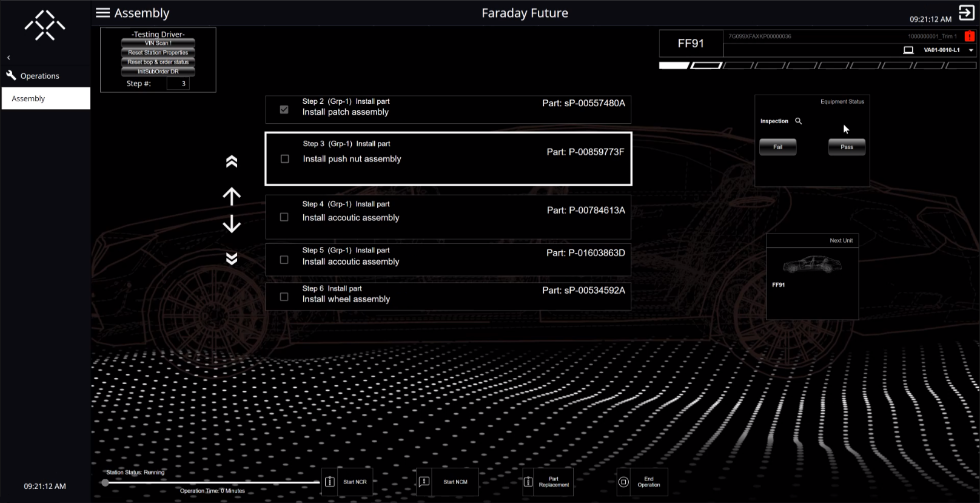Click the -Testing Driver- panel title

click(158, 34)
